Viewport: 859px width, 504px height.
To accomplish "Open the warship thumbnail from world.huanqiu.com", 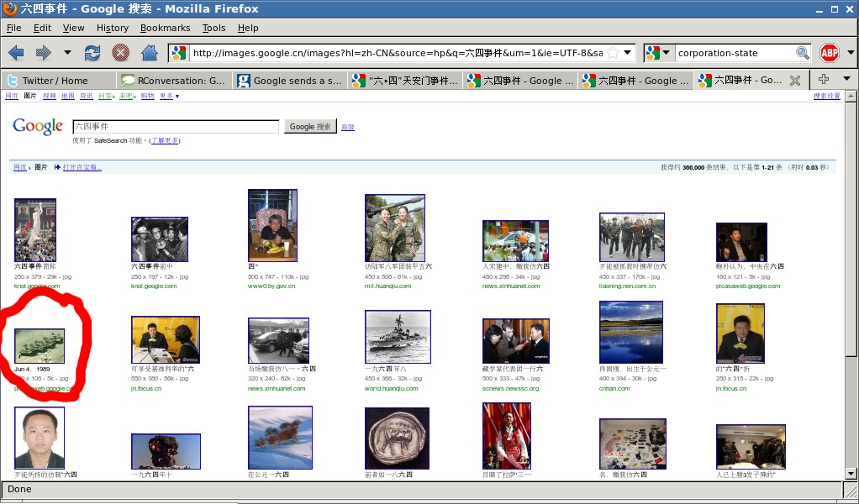I will click(x=398, y=337).
